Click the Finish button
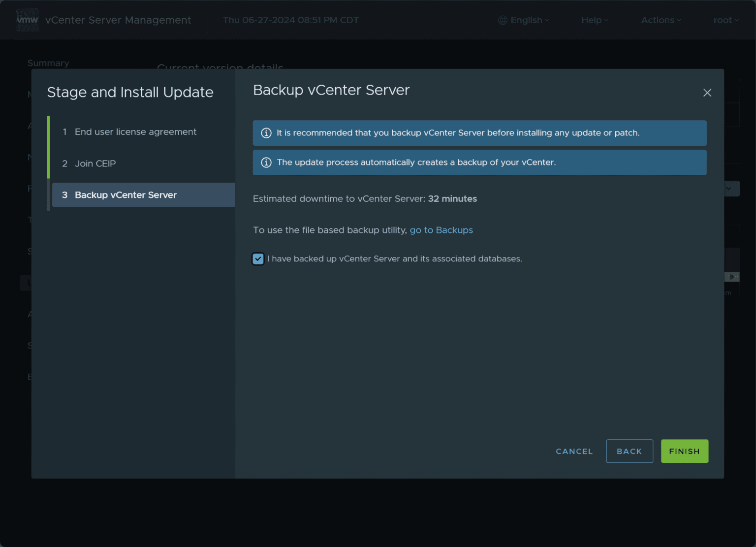The height and width of the screenshot is (547, 756). 684,451
